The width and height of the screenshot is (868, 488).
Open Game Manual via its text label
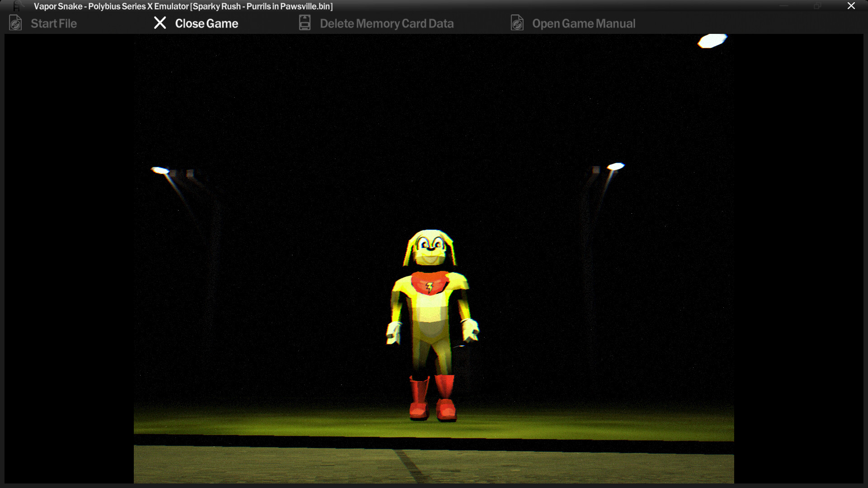(x=583, y=23)
